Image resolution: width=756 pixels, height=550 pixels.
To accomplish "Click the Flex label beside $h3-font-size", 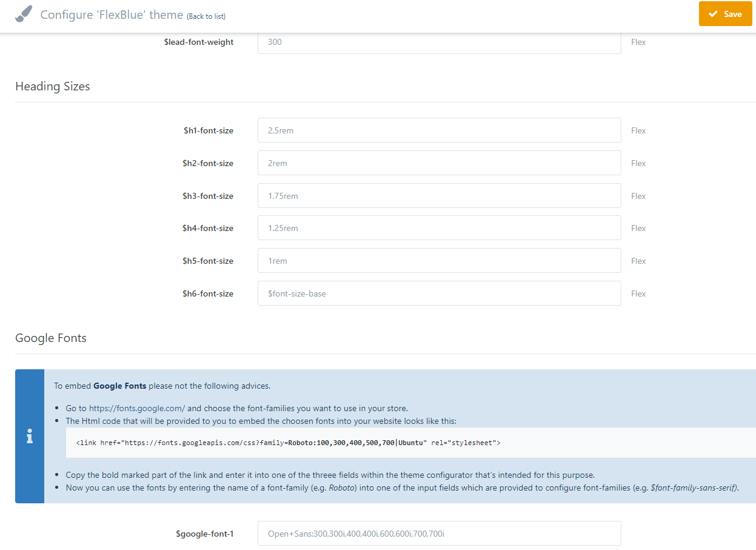I will point(638,196).
